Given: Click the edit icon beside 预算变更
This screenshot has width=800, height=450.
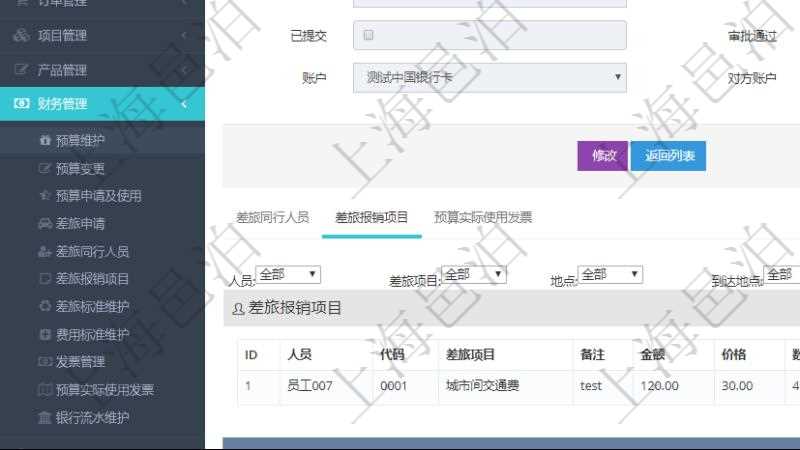Looking at the screenshot, I should point(44,169).
